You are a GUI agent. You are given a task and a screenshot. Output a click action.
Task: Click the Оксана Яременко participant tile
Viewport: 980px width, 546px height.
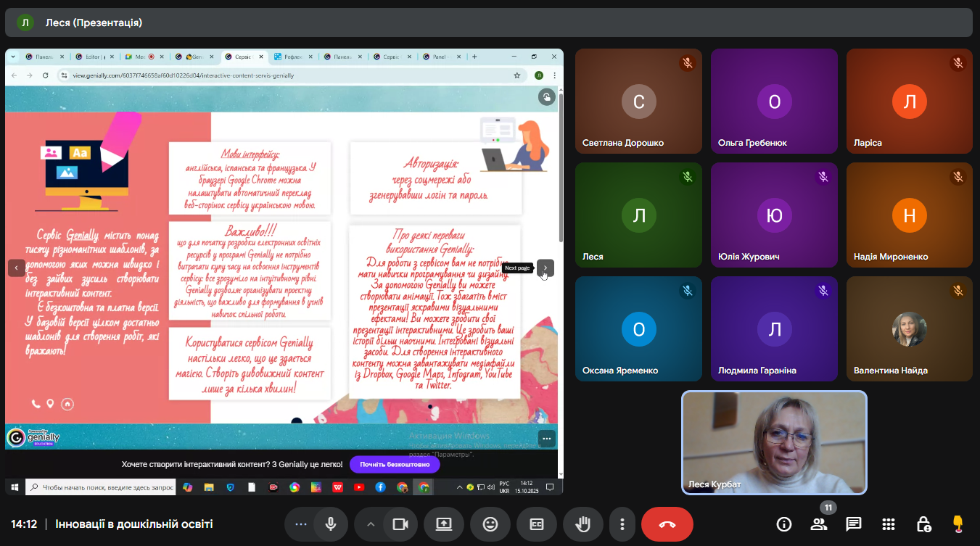(638, 328)
